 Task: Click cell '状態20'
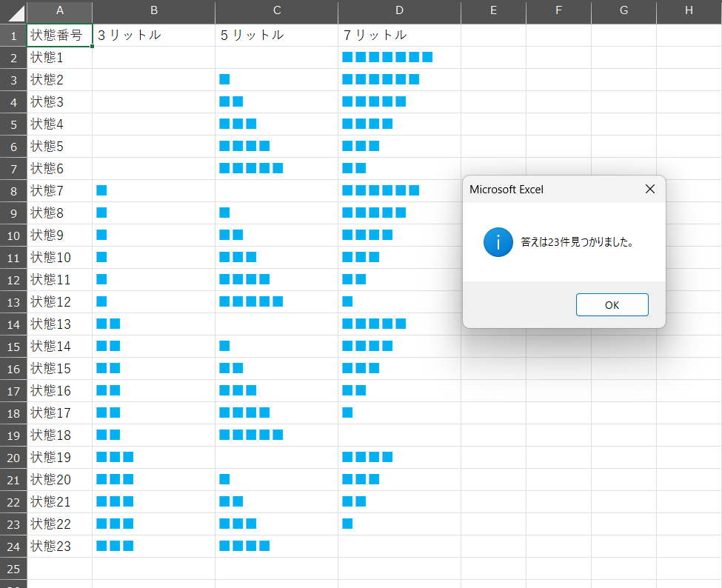(59, 480)
